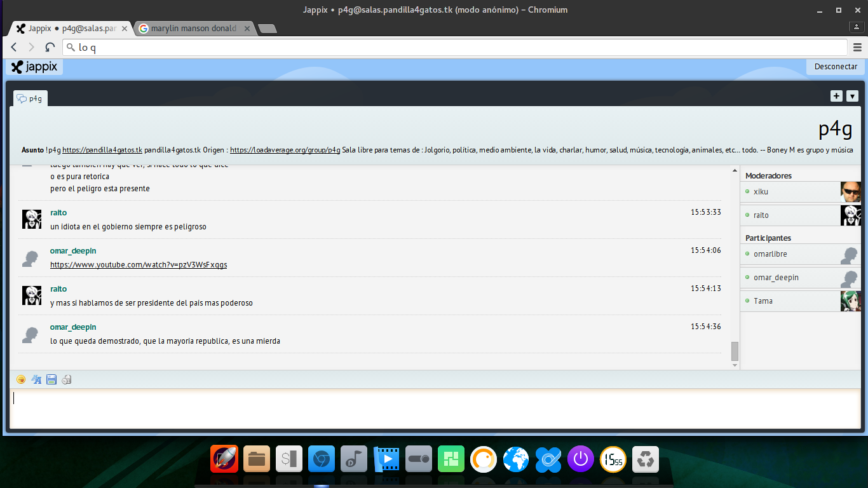The width and height of the screenshot is (868, 488).
Task: Open the system settings toggle icon in dock
Action: click(419, 459)
